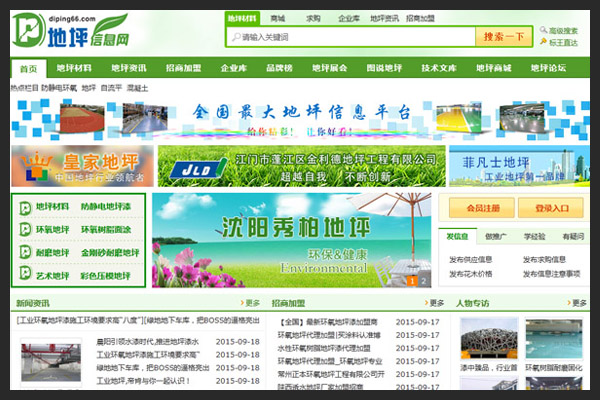The image size is (600, 400).
Task: Click the 发布信息注意事项 link
Action: tap(552, 274)
